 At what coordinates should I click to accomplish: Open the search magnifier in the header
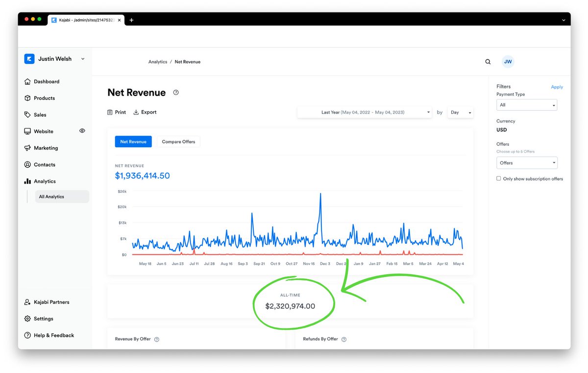pos(488,62)
